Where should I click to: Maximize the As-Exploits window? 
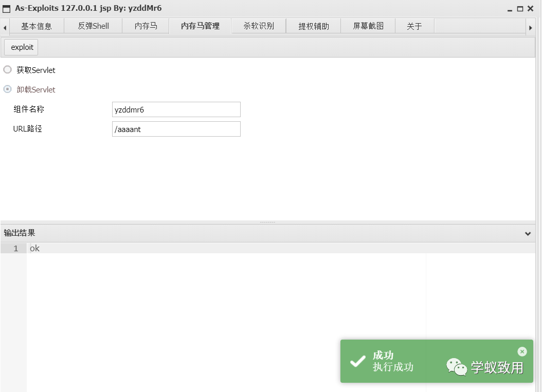tap(520, 9)
